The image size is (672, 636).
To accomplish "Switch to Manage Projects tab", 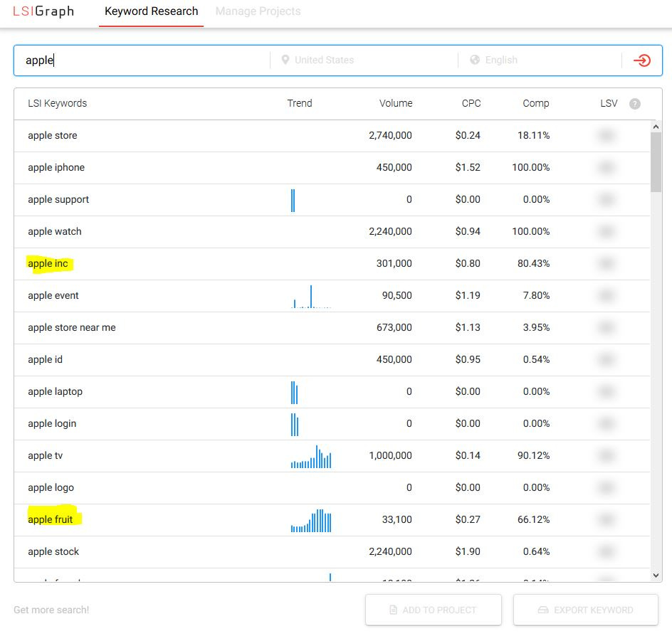I will (x=258, y=11).
